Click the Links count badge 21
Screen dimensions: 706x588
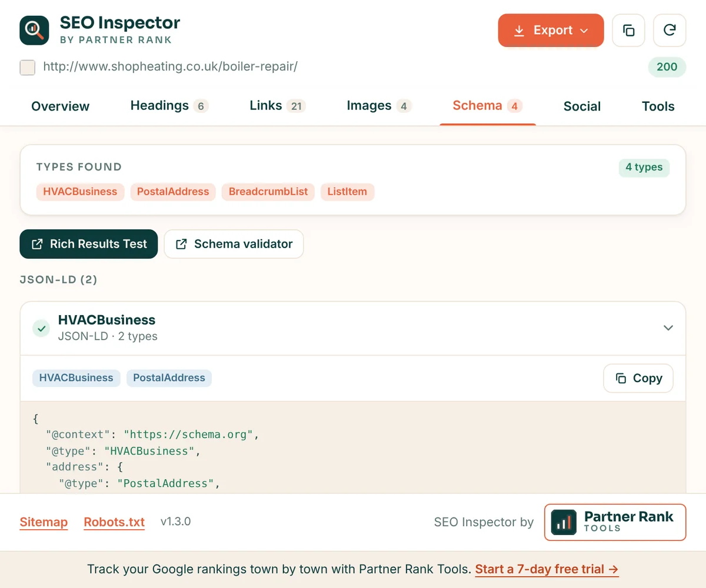tap(296, 106)
